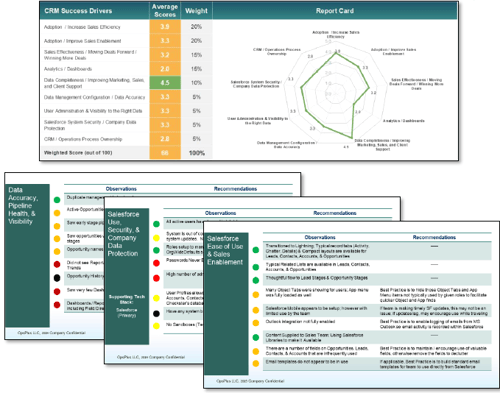The image size is (500, 393).
Task: Click 'Recommendations' header in the Data Accuracy slide
Action: point(235,189)
